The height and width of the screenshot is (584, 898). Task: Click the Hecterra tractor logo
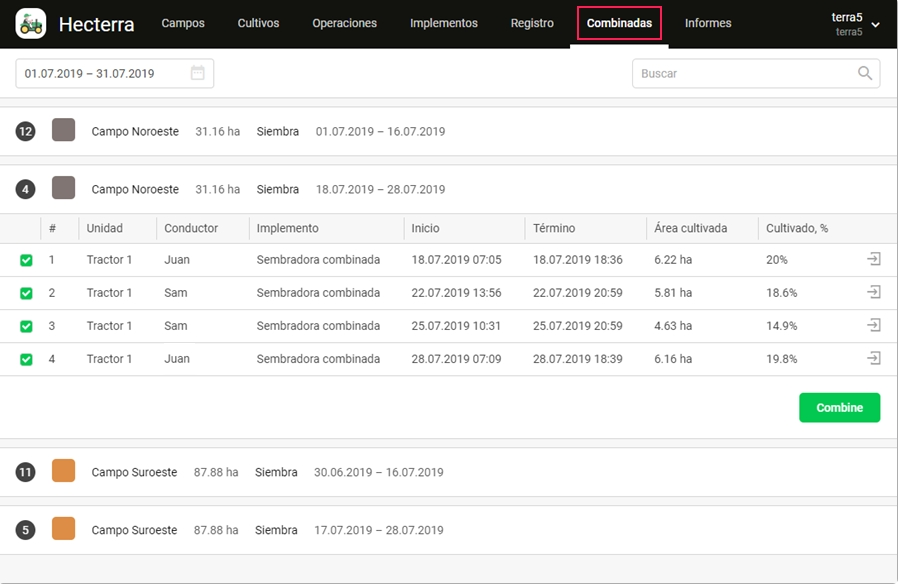[29, 22]
